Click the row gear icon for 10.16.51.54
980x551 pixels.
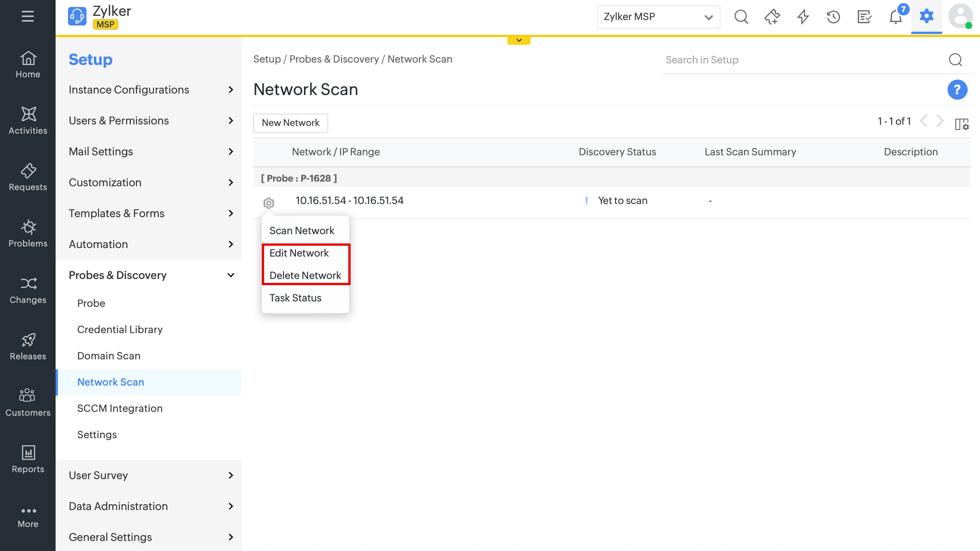tap(269, 202)
